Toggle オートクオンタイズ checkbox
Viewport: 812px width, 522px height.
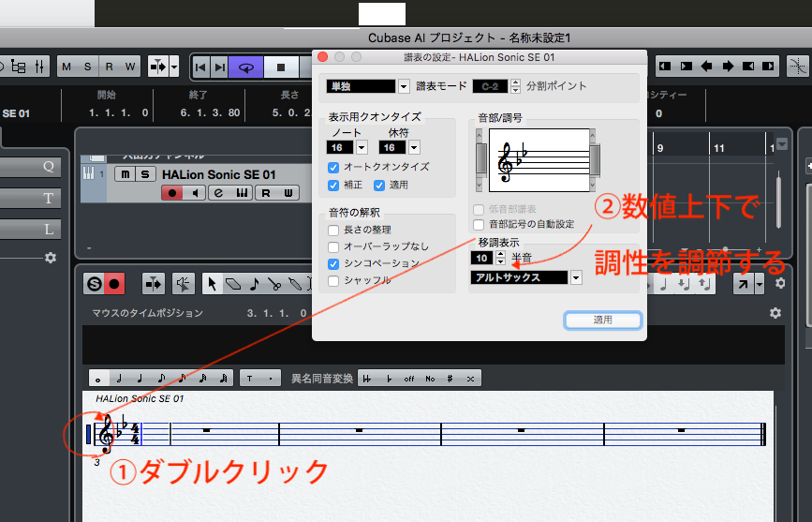333,168
